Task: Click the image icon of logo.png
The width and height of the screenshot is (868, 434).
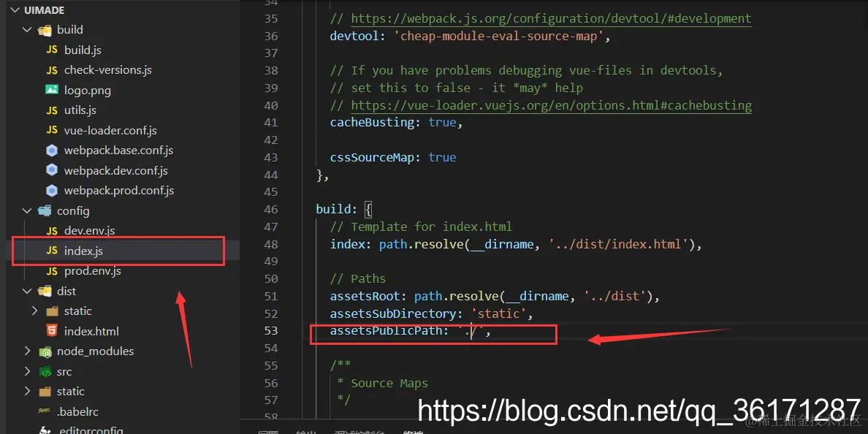Action: click(x=52, y=90)
